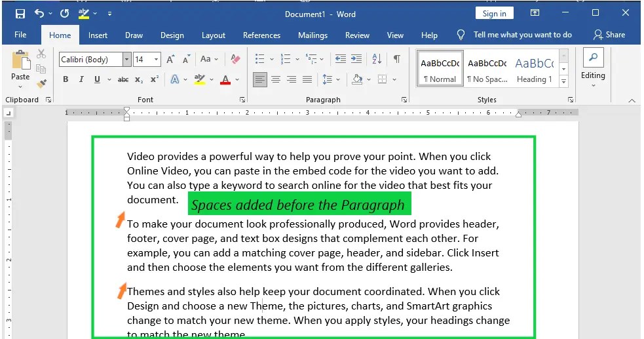
Task: Switch to the Layout tab
Action: tap(213, 35)
